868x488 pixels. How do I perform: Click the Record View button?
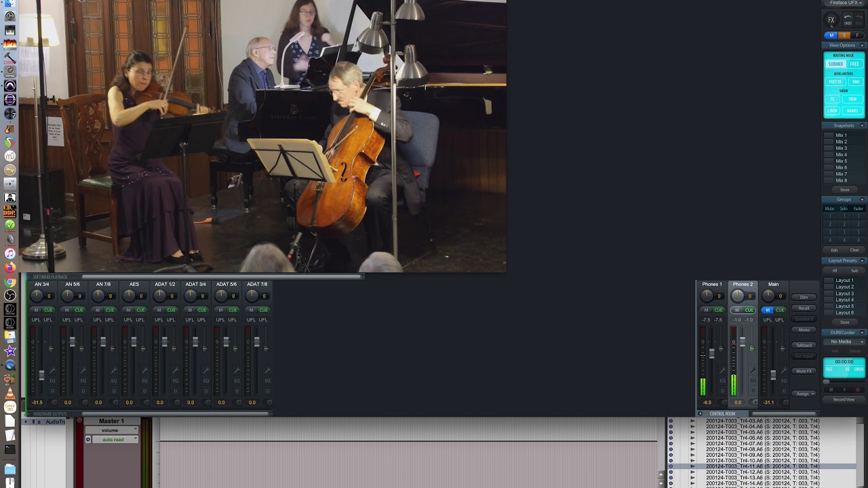pyautogui.click(x=844, y=399)
